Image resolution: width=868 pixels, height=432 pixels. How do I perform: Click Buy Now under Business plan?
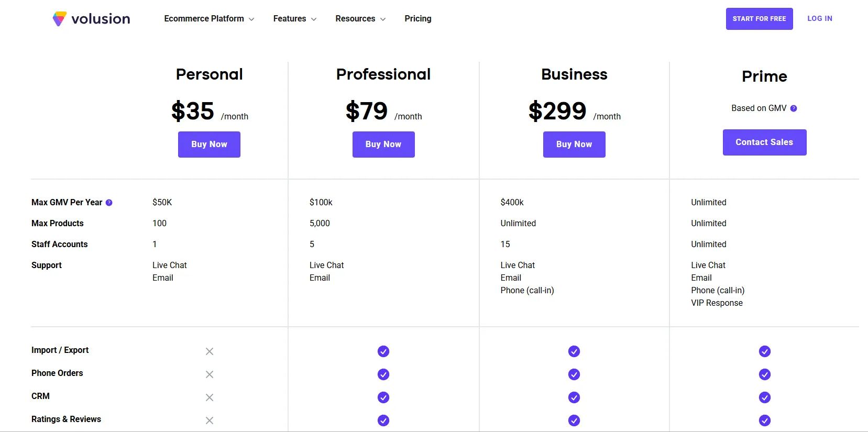click(x=574, y=145)
